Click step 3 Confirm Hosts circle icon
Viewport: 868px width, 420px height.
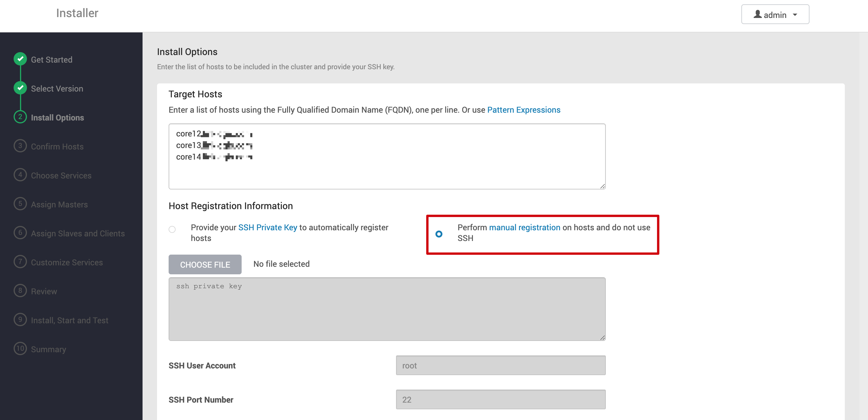[20, 146]
